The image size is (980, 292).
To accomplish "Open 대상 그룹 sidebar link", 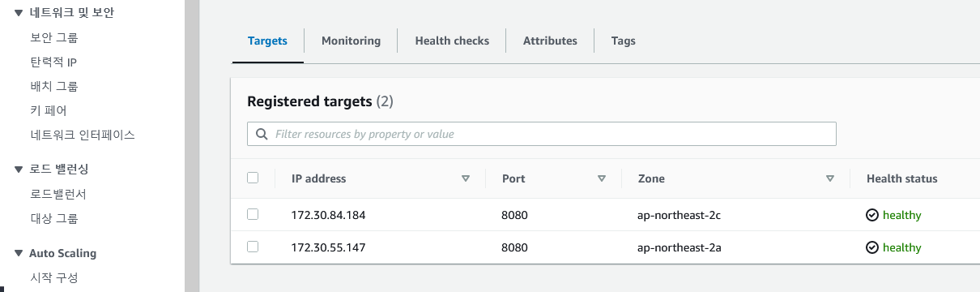I will (x=54, y=218).
